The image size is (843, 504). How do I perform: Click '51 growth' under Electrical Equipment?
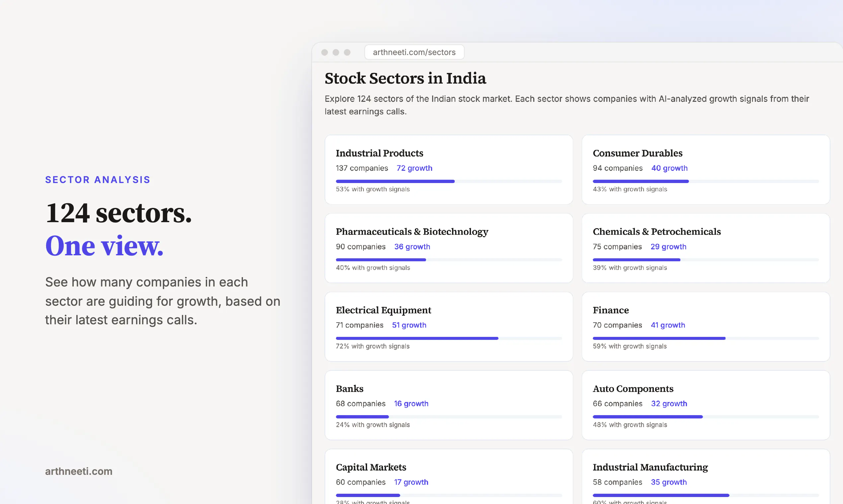pyautogui.click(x=409, y=325)
